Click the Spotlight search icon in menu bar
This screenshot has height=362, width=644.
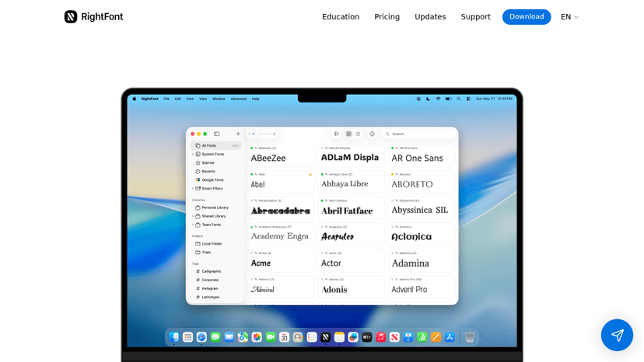(x=459, y=99)
